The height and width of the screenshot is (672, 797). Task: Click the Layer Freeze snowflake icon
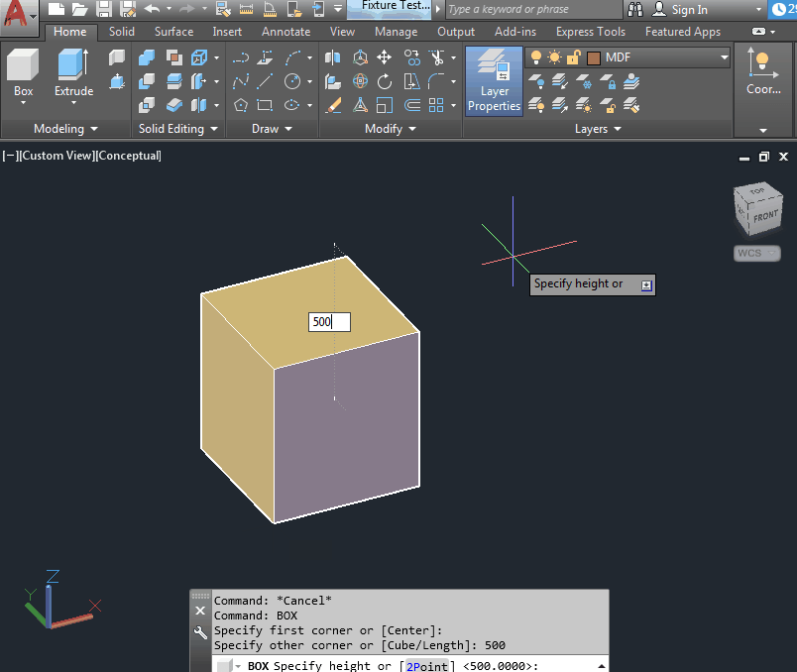click(x=584, y=81)
